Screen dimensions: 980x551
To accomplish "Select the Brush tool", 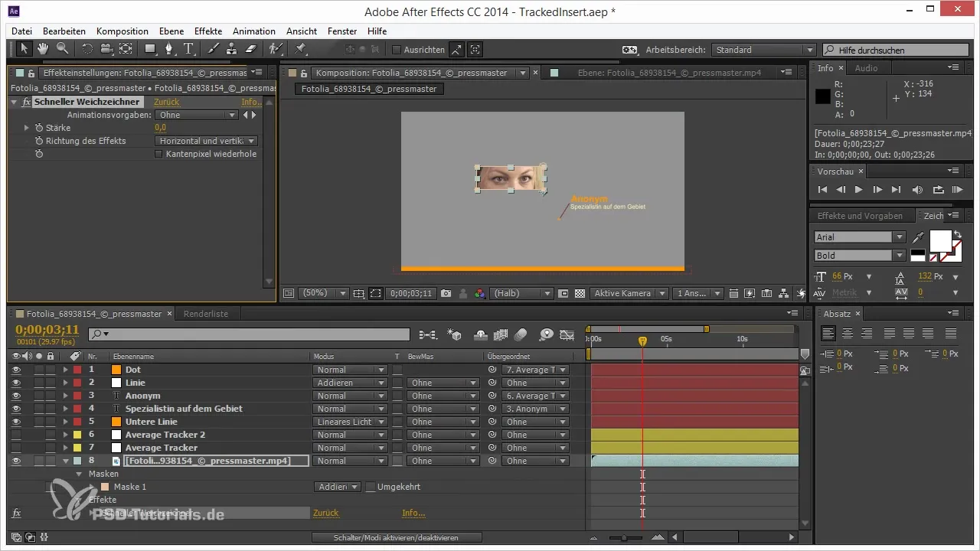I will click(214, 49).
